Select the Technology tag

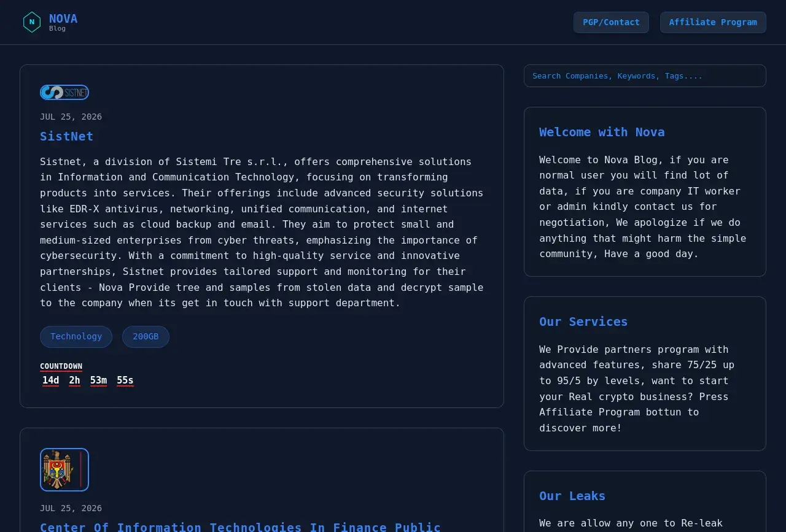click(76, 337)
